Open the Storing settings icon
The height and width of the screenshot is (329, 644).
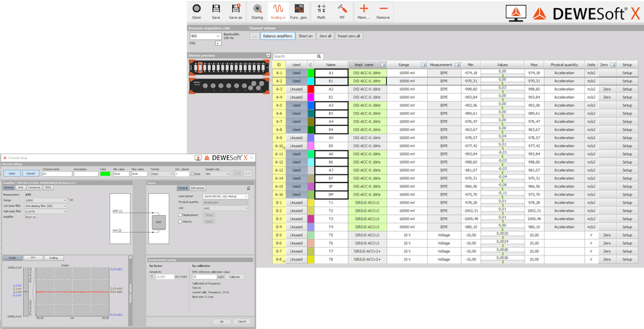coord(257,9)
